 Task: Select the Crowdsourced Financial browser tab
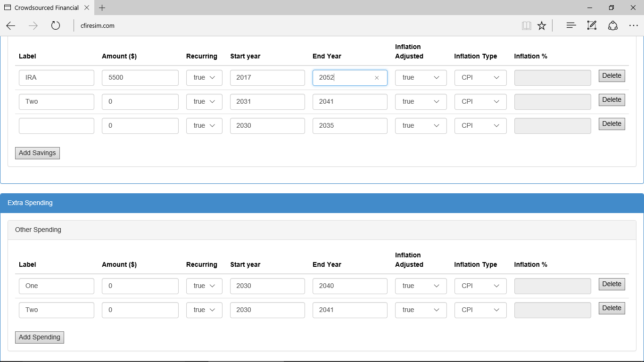(x=46, y=8)
